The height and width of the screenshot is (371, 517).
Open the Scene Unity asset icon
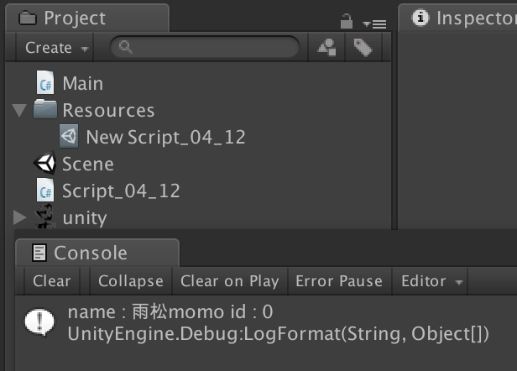click(45, 163)
